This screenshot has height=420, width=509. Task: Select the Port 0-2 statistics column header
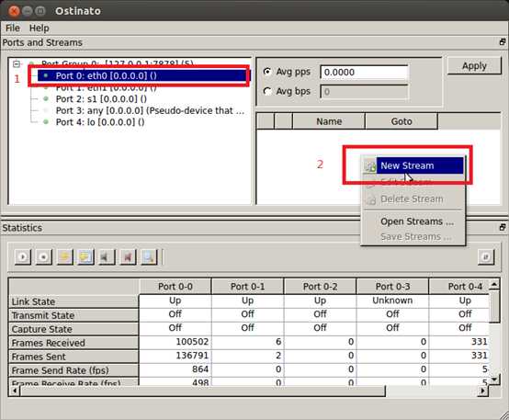tap(320, 286)
